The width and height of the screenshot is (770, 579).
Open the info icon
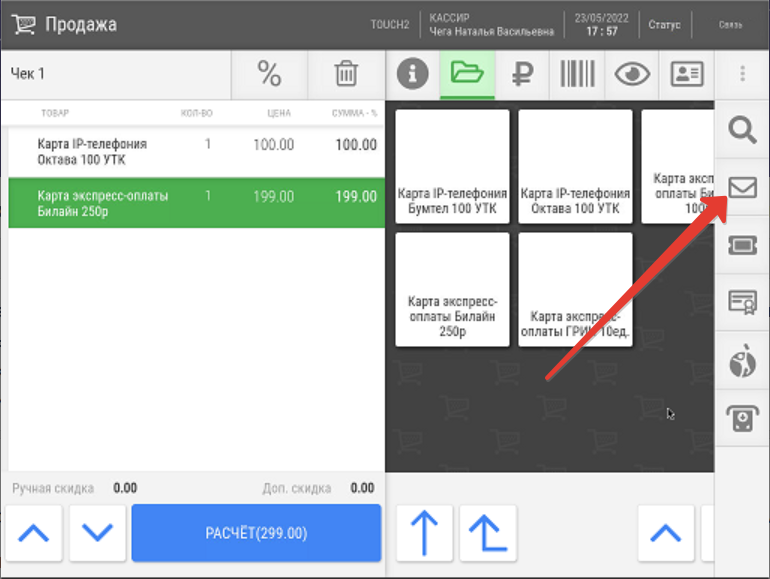(412, 74)
